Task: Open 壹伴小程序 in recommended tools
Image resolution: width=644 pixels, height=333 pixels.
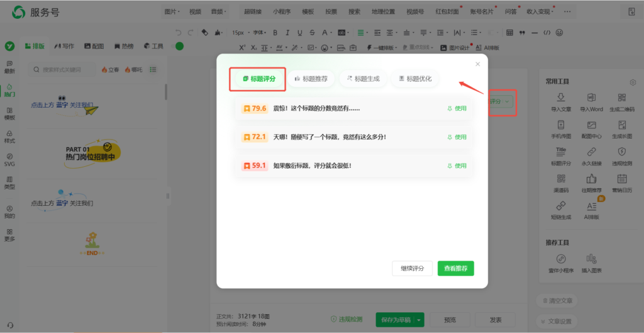Action: 560,263
